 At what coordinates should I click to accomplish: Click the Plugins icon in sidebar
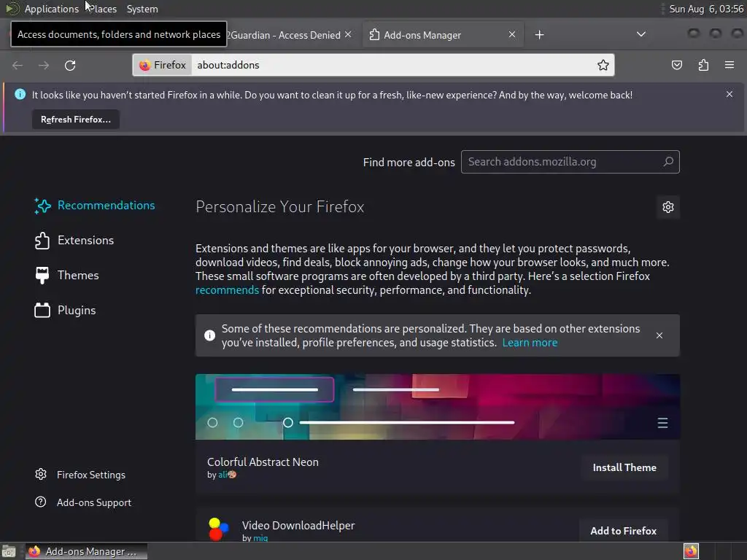coord(42,311)
